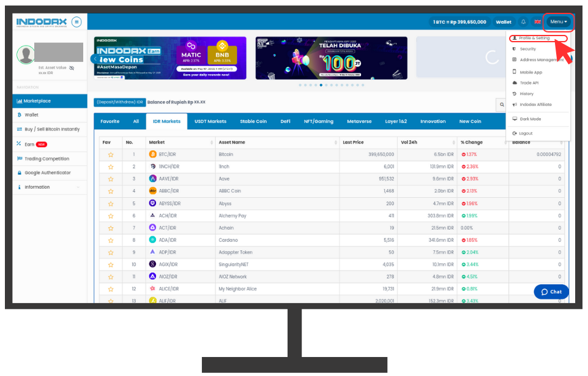
Task: Open the Telah Dibuka promo banner
Action: point(332,58)
